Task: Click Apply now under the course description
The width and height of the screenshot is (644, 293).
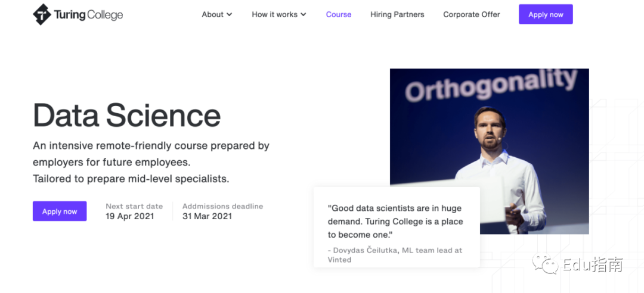Action: [60, 211]
